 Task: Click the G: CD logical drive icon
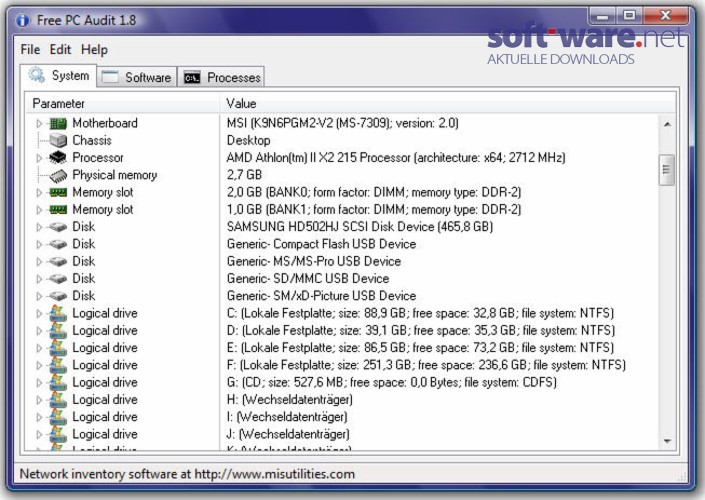pos(58,383)
